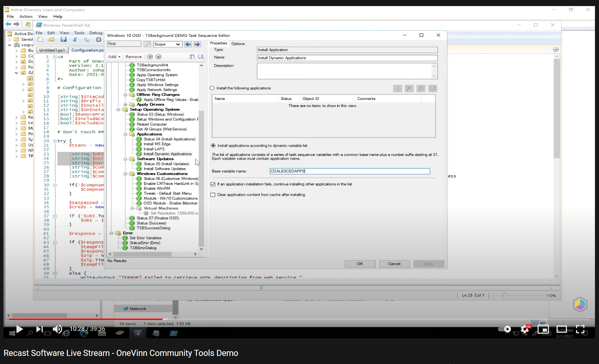Collapse the Setup Operating System group
This screenshot has width=599, height=364.
118,109
